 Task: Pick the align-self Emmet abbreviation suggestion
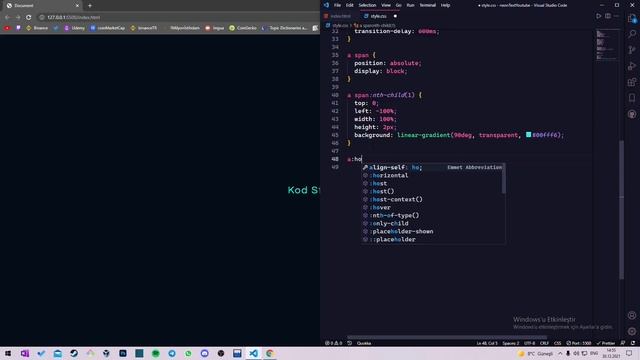[433, 167]
